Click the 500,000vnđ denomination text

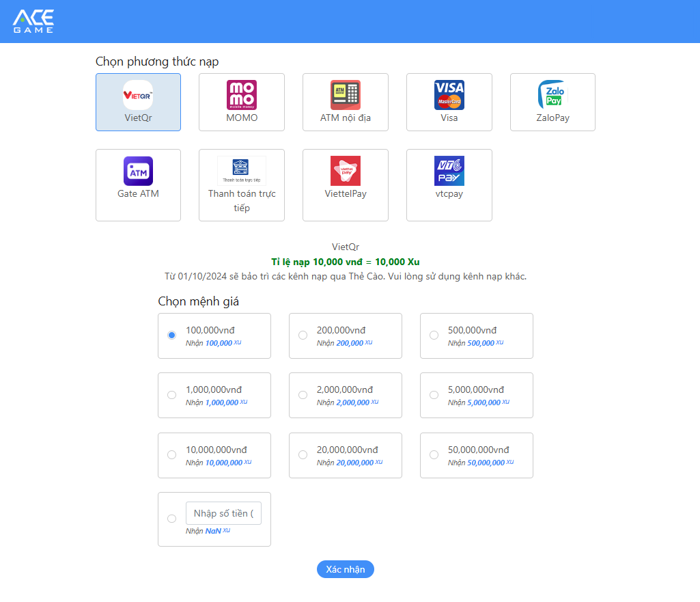[473, 330]
